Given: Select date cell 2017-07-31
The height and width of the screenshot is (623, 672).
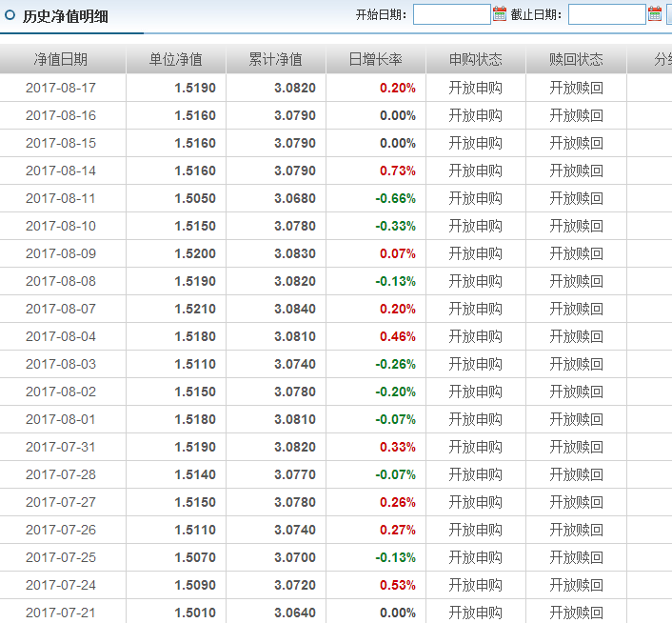Looking at the screenshot, I should 61,447.
